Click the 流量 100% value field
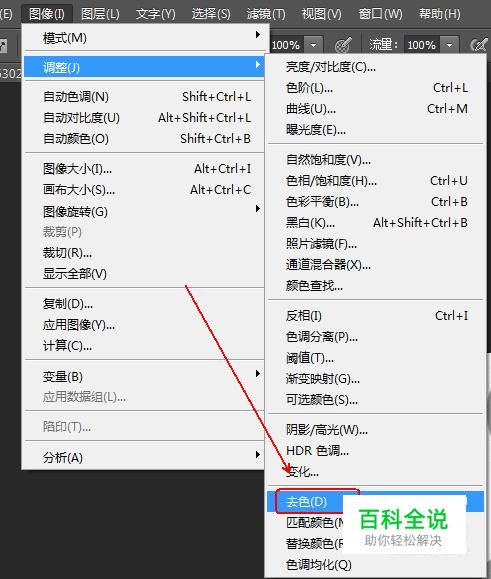This screenshot has height=579, width=491. click(x=422, y=45)
